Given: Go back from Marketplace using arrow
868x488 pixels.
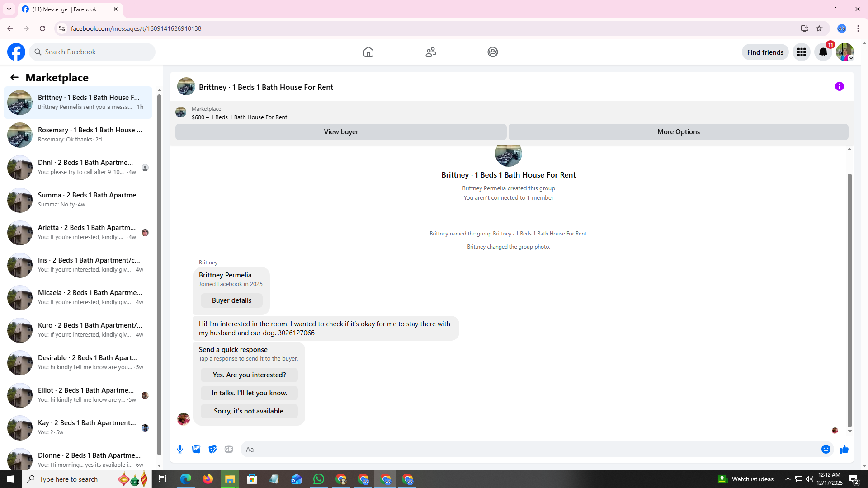Looking at the screenshot, I should [x=14, y=77].
